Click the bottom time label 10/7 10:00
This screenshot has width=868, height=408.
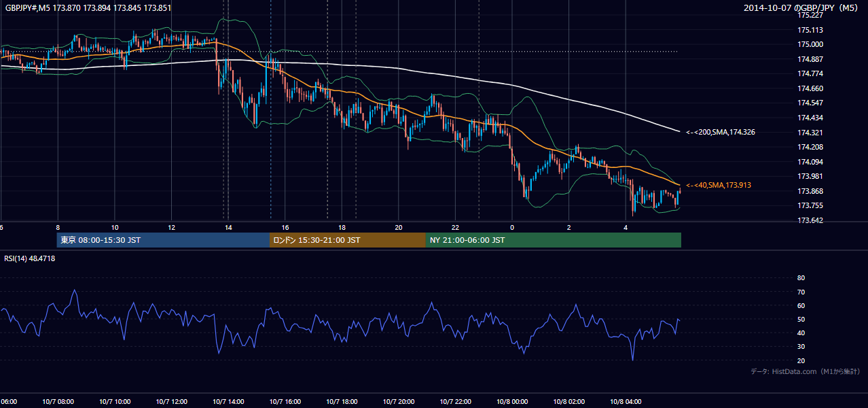115,402
